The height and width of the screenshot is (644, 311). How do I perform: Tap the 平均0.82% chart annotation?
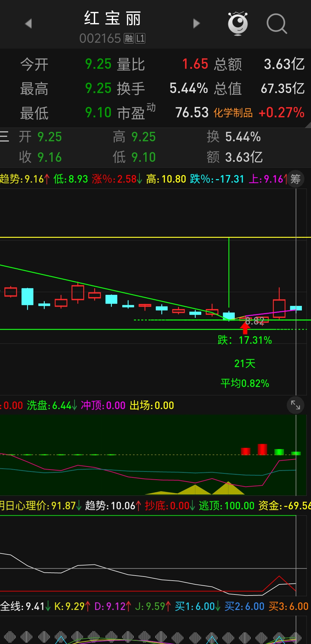pyautogui.click(x=245, y=383)
